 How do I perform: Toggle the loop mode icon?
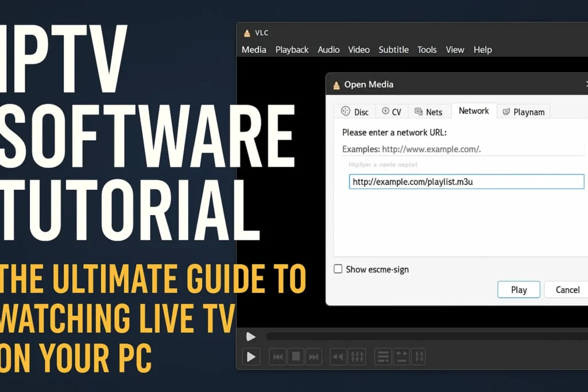tap(401, 357)
